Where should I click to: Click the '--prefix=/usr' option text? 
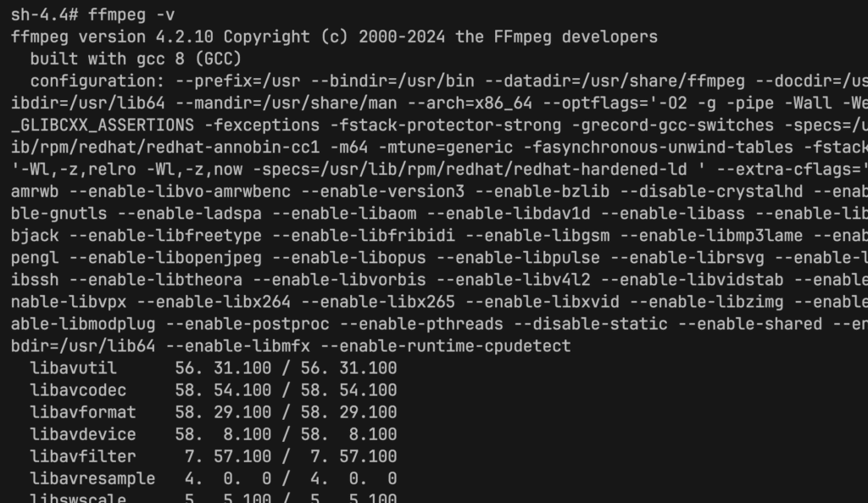(238, 81)
